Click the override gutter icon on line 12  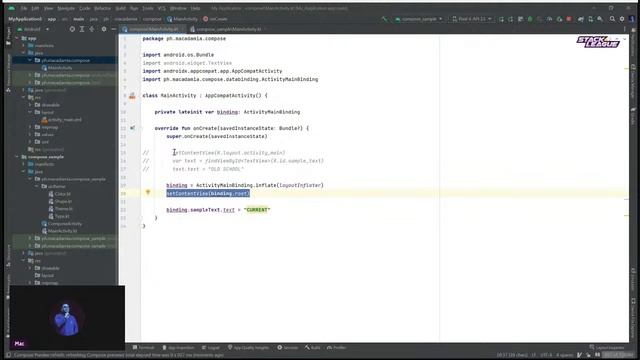click(132, 128)
